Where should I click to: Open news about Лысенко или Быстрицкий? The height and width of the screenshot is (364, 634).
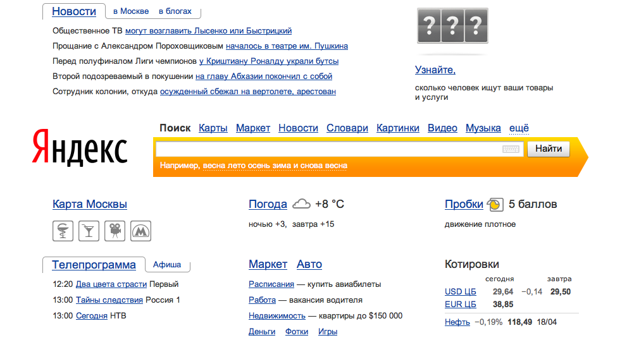(x=209, y=31)
